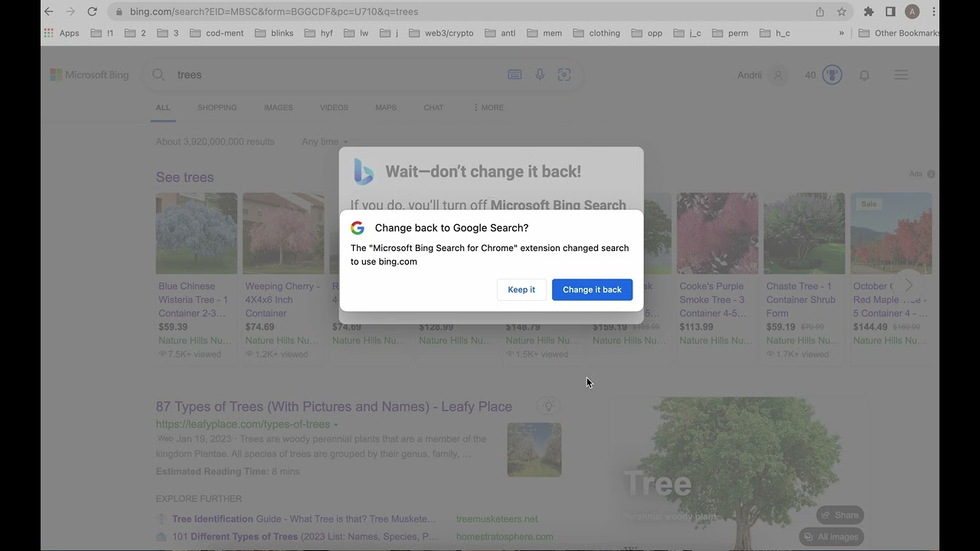Click treemusketeers.net link
This screenshot has height=551, width=980.
[x=497, y=519]
